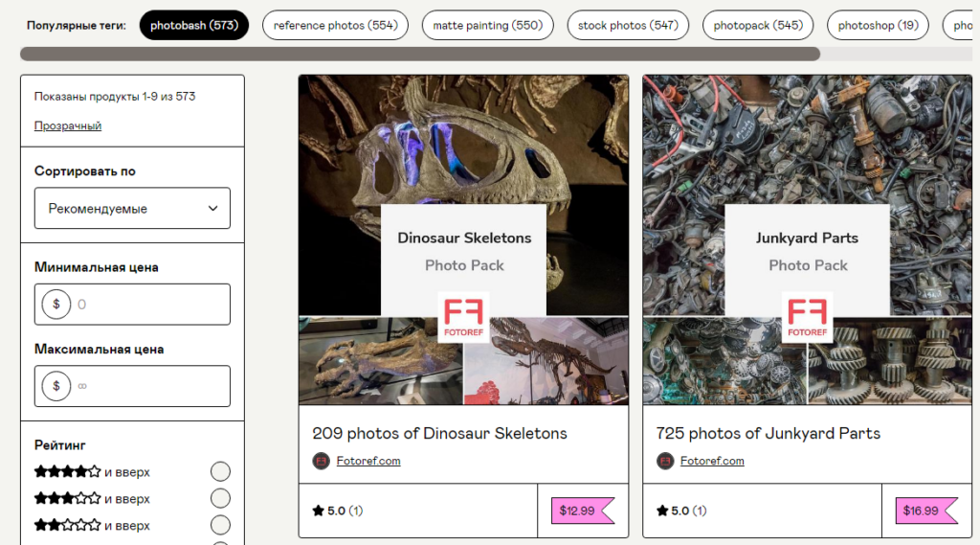Select the photobash (573) tag
Screen dimensions: 980x545
(x=193, y=25)
